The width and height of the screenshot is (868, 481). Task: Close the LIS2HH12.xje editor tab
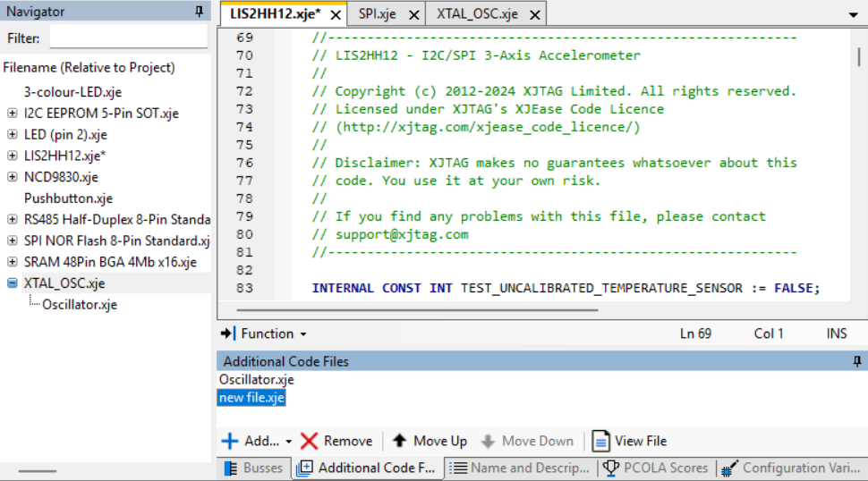[x=336, y=15]
